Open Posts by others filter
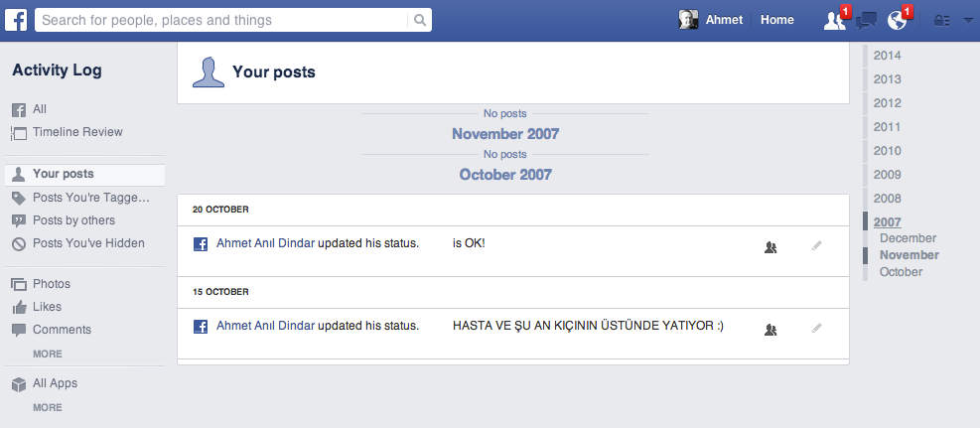 pos(73,220)
